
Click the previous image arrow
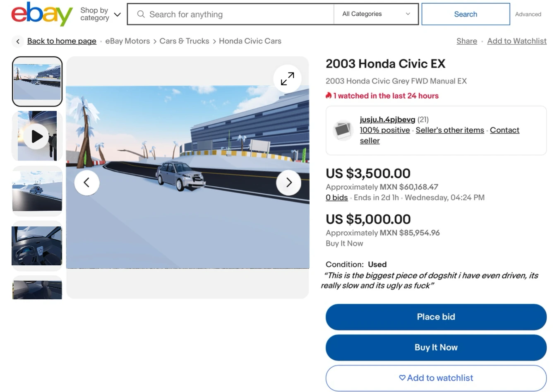[x=87, y=183]
